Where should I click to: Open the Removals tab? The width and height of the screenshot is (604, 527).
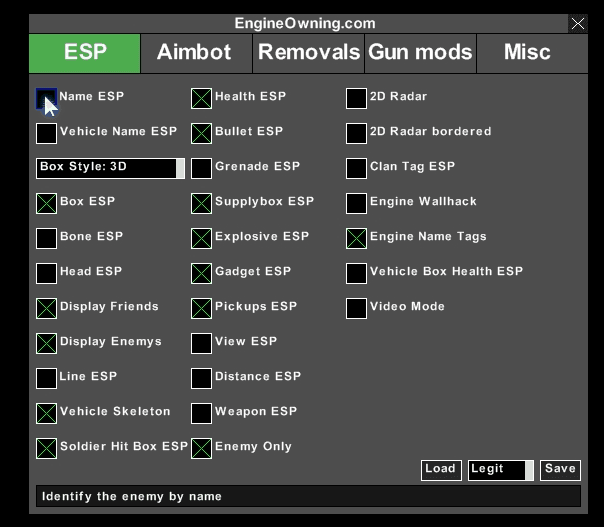click(x=308, y=53)
